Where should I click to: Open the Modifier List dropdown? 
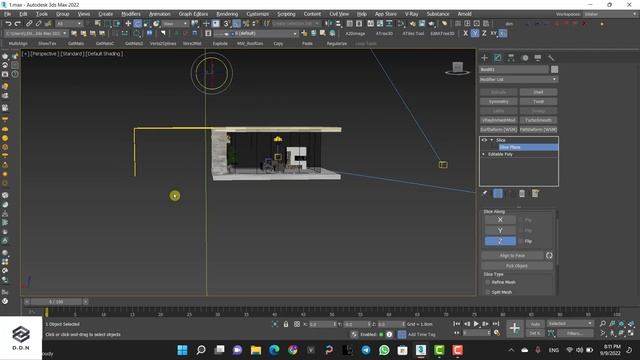(518, 79)
